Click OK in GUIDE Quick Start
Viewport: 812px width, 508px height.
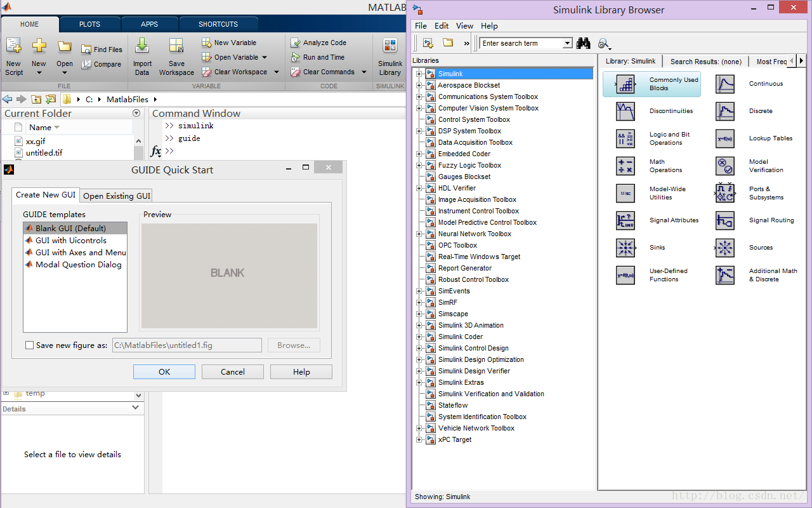pyautogui.click(x=164, y=371)
